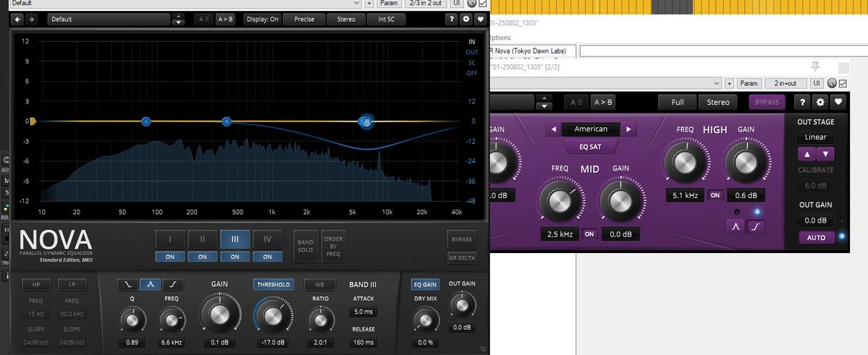Viewport: 868px width, 355px height.
Task: Toggle the purple BYPASS button
Action: click(x=767, y=102)
